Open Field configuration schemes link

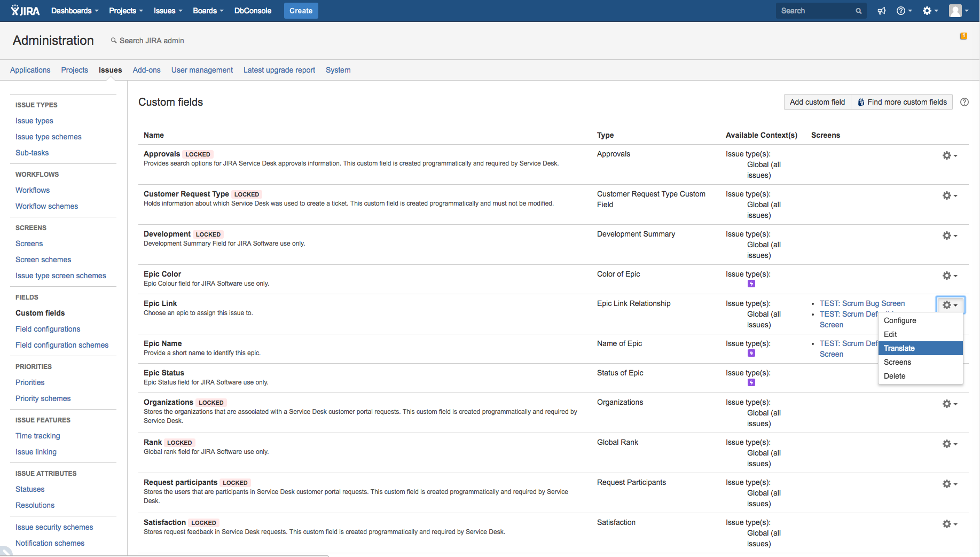(62, 345)
